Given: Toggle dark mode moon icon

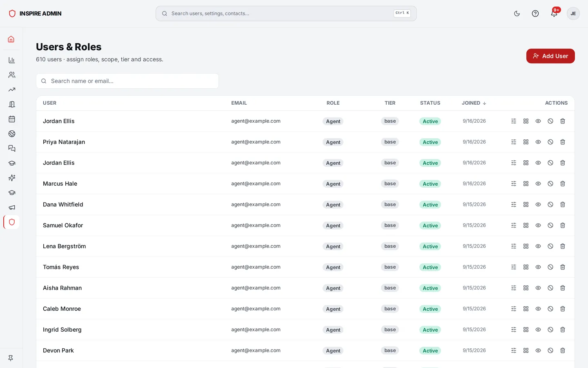Looking at the screenshot, I should pyautogui.click(x=517, y=13).
